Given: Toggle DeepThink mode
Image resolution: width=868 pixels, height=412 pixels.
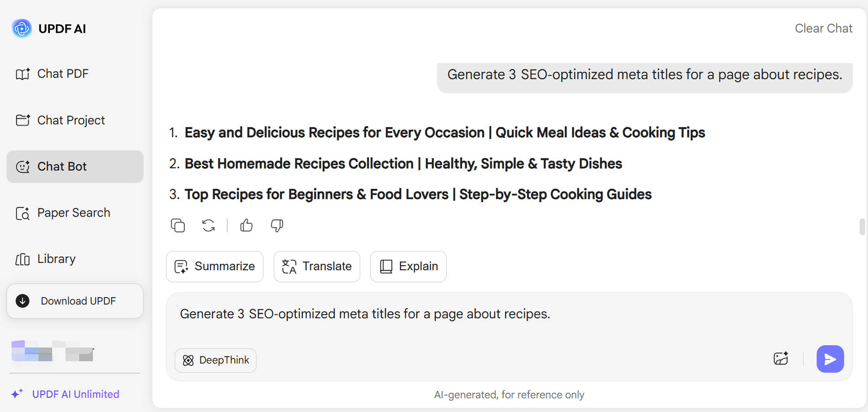Looking at the screenshot, I should tap(215, 360).
